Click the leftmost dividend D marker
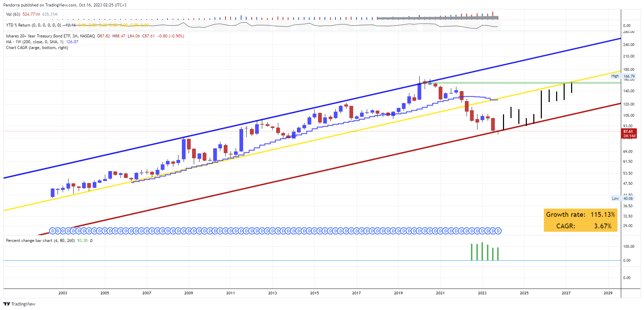Image resolution: width=644 pixels, height=310 pixels. (52, 231)
